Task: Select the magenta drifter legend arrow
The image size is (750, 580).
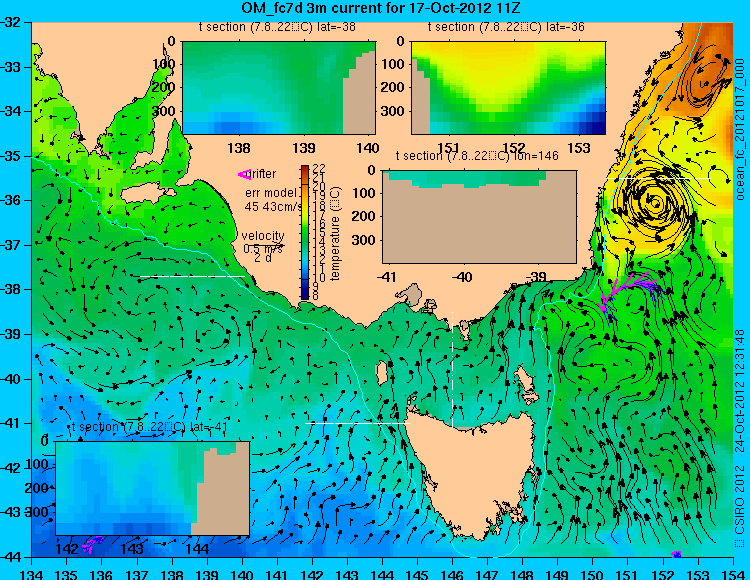Action: (x=244, y=175)
